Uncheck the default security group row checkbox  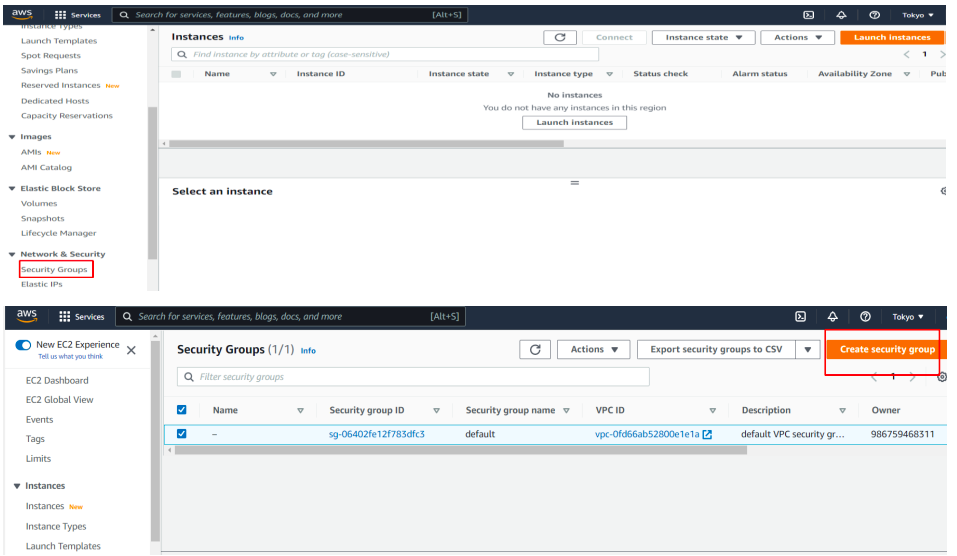coord(181,434)
